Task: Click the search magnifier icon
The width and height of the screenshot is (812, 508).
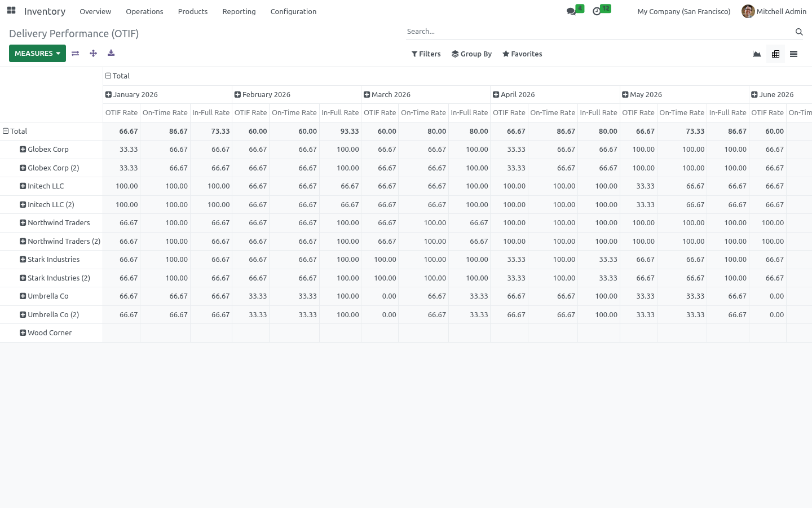Action: (799, 32)
